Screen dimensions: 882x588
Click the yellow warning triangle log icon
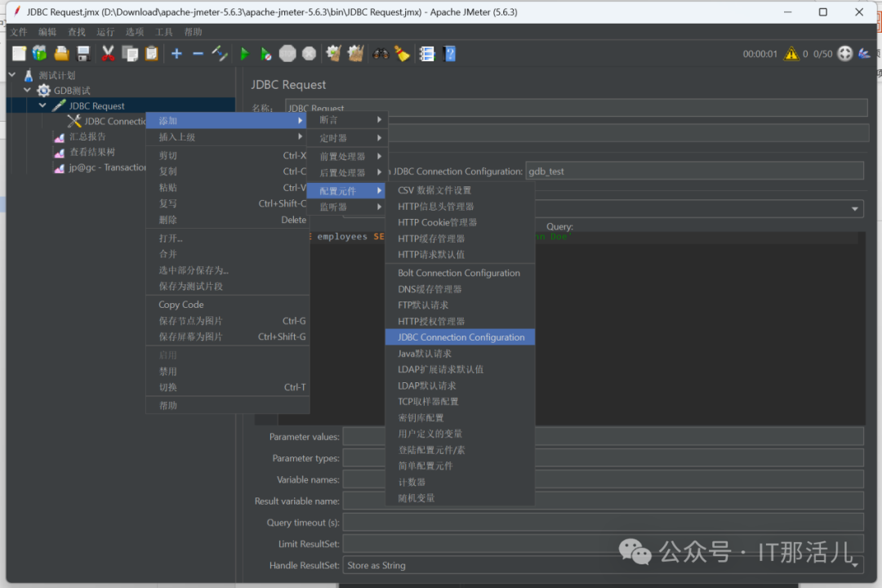coord(791,53)
